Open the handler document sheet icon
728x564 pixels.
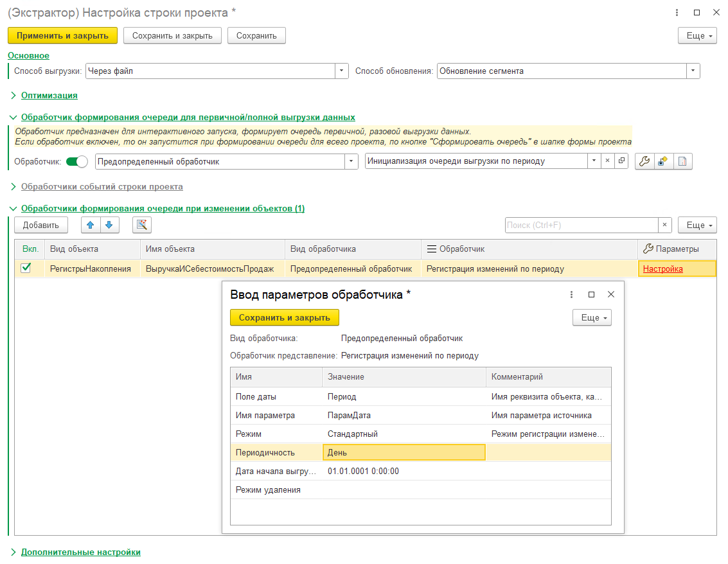682,161
